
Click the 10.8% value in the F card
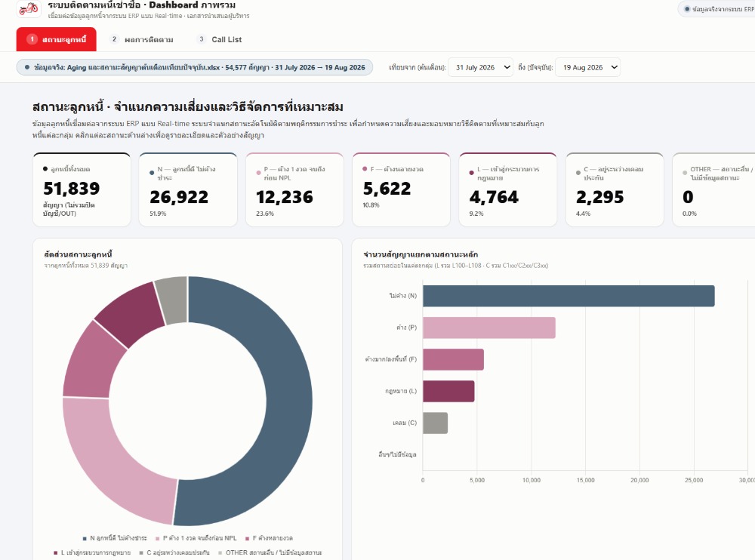click(371, 205)
